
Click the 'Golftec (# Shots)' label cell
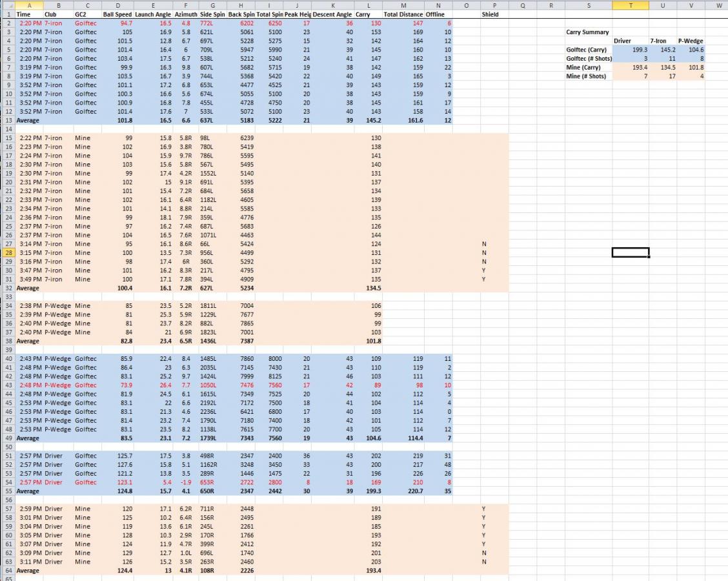coord(588,59)
